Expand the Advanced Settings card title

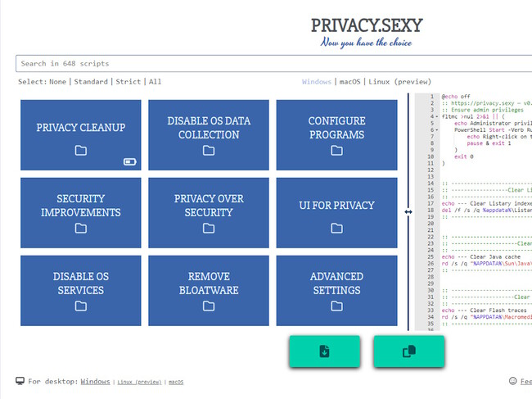pos(336,283)
